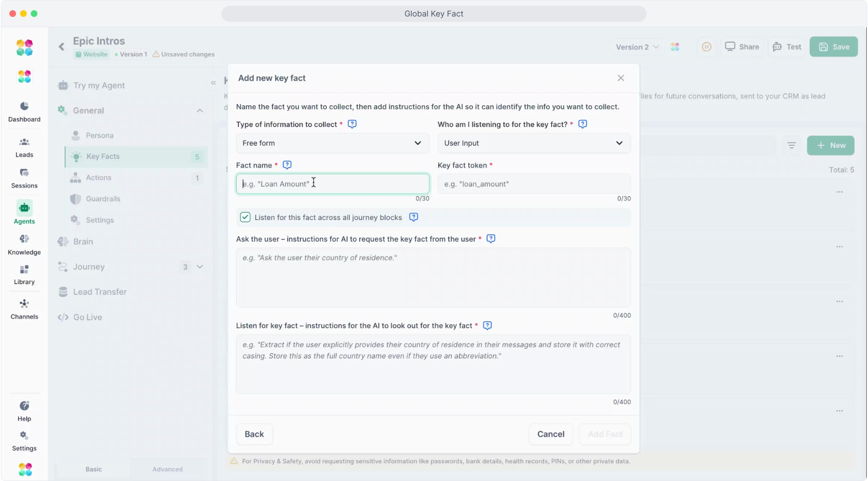Click the filter icon beside New button
The width and height of the screenshot is (868, 481).
click(791, 146)
